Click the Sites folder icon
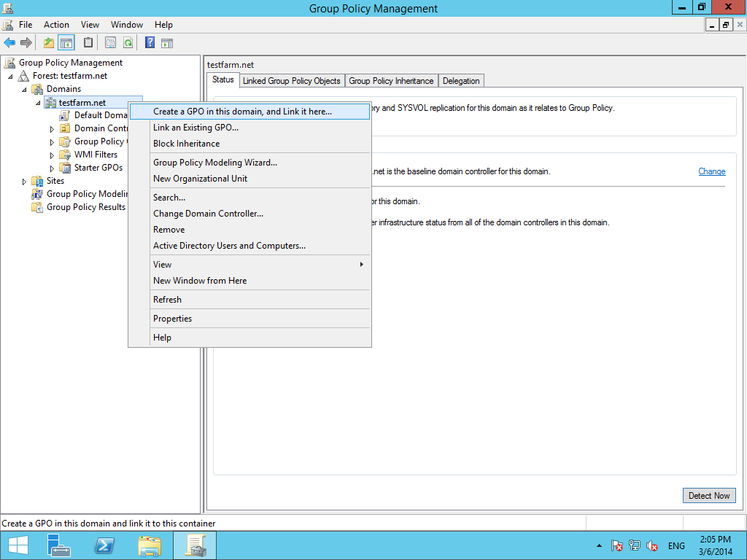Image resolution: width=747 pixels, height=560 pixels. tap(37, 181)
